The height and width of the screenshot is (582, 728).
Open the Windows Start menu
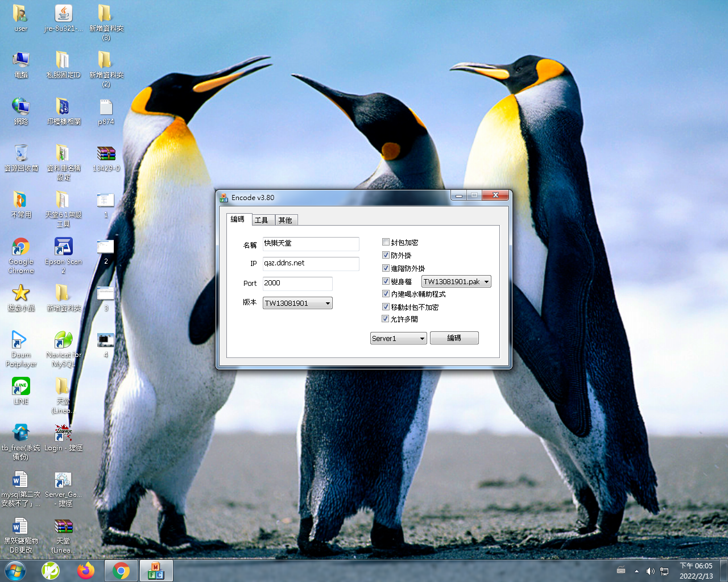pyautogui.click(x=15, y=570)
